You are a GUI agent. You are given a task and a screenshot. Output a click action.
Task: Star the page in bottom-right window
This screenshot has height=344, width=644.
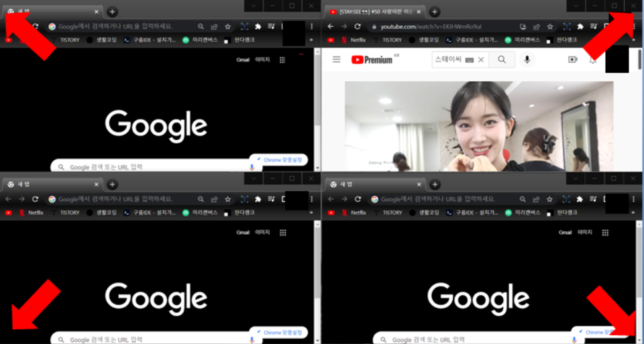click(550, 199)
